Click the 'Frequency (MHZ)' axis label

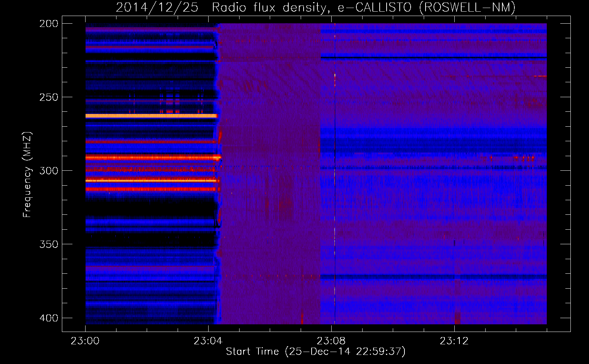coord(27,174)
